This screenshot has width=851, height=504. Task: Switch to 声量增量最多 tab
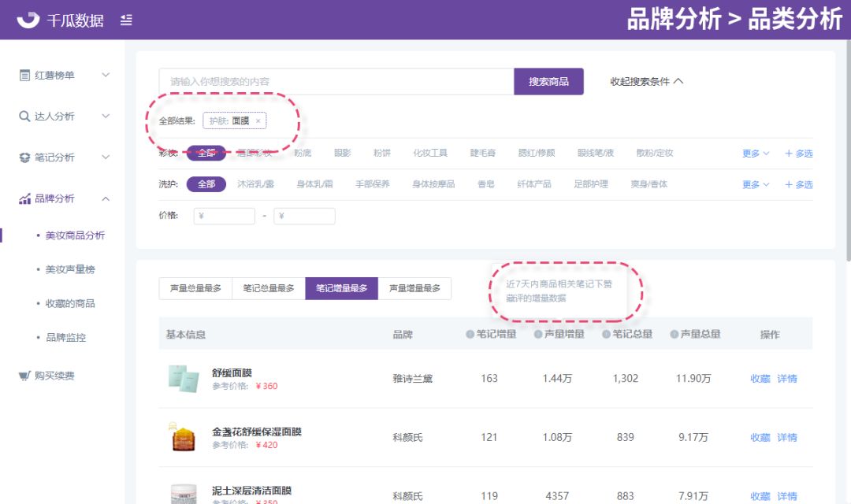click(x=414, y=288)
